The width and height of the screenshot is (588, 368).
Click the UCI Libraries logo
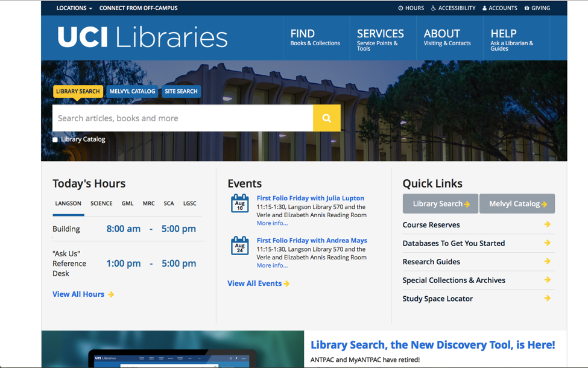tap(142, 37)
